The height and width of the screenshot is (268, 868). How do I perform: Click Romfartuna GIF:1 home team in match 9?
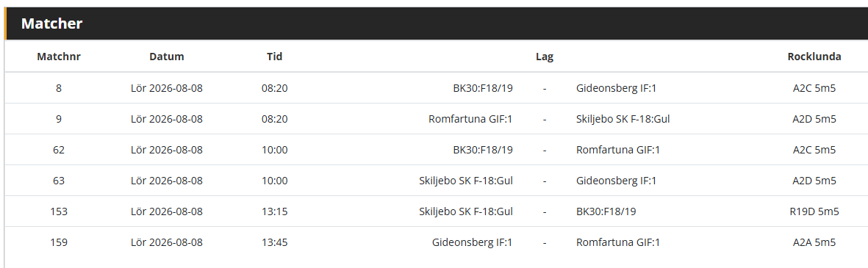(470, 119)
